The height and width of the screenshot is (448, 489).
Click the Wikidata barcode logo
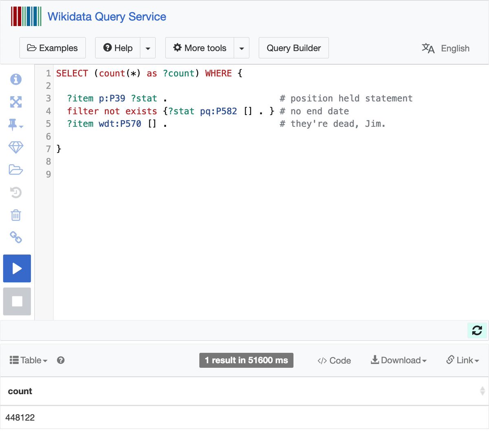click(x=26, y=16)
